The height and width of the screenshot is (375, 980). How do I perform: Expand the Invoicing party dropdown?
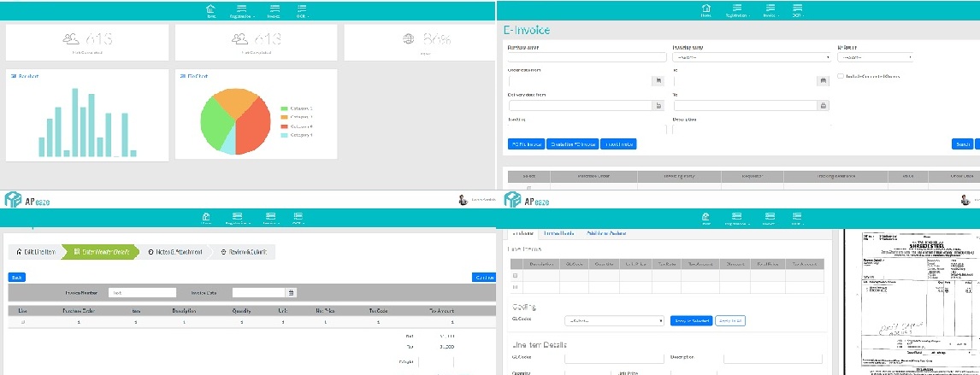752,57
